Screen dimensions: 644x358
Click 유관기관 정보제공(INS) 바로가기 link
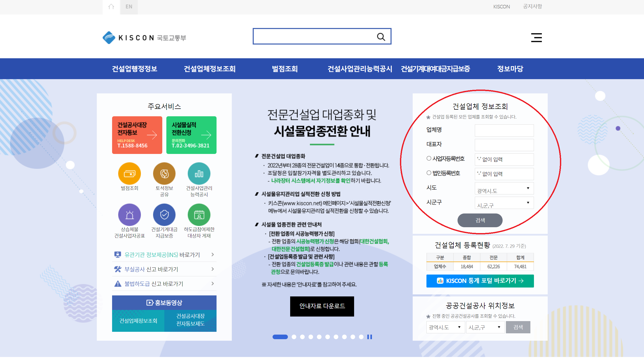pyautogui.click(x=162, y=254)
